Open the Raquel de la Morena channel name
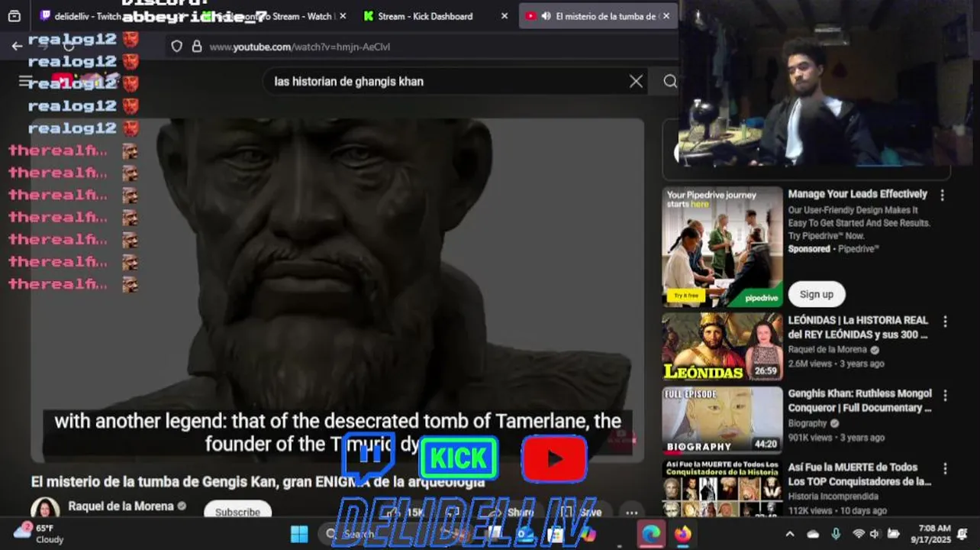The image size is (980, 550). pos(121,506)
